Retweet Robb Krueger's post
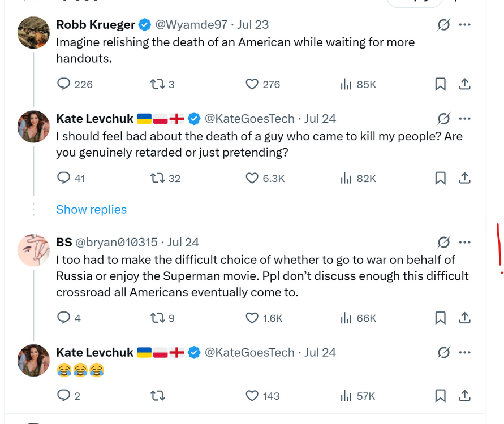 [157, 84]
